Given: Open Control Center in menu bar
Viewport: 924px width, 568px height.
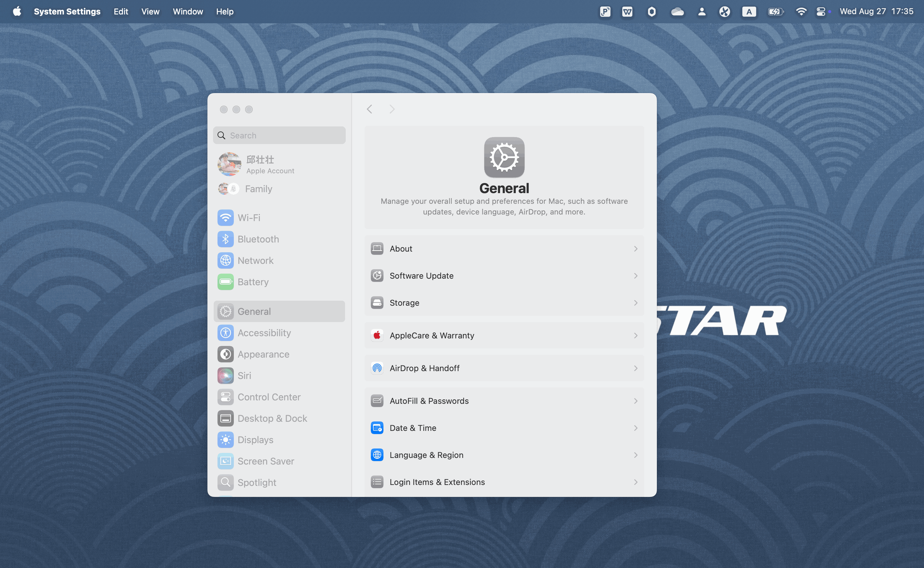Looking at the screenshot, I should click(x=821, y=11).
